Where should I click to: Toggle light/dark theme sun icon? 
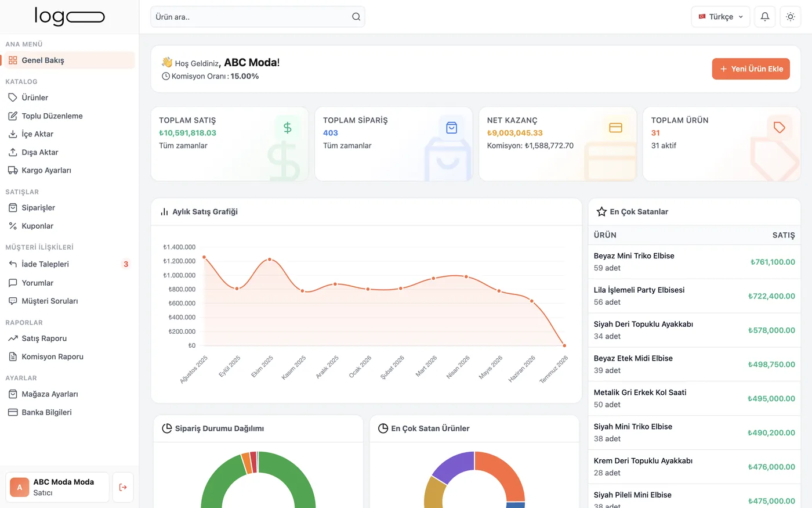point(791,17)
